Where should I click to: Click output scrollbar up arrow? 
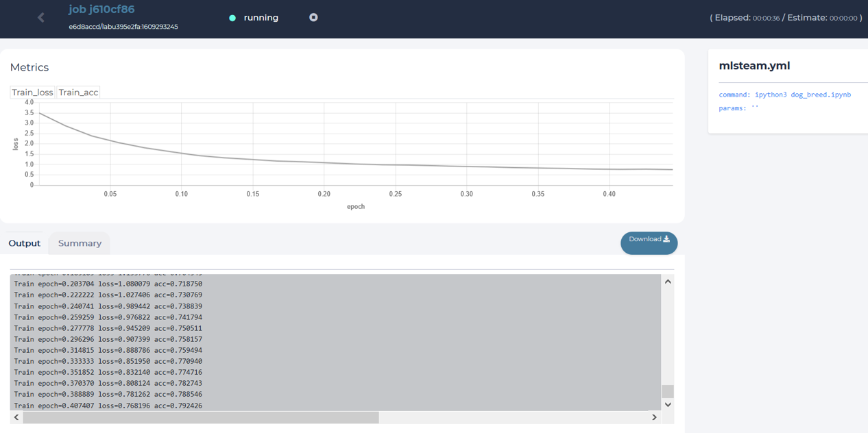click(668, 282)
